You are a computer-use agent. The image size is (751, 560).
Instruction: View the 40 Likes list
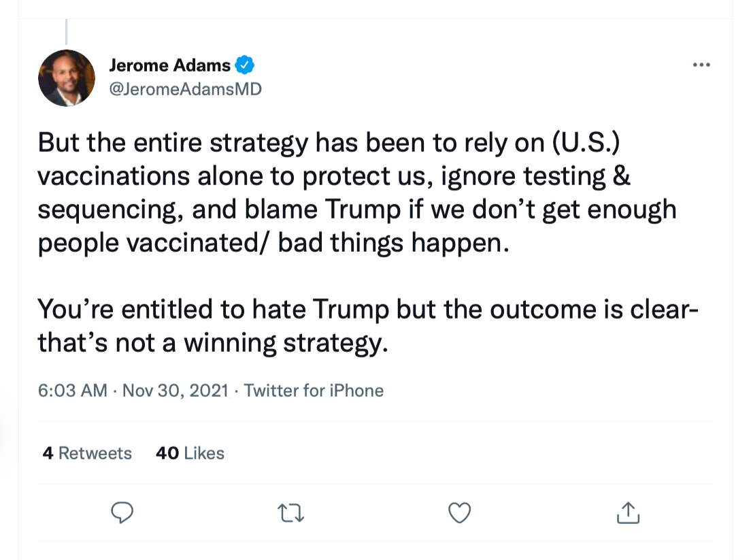(x=190, y=453)
